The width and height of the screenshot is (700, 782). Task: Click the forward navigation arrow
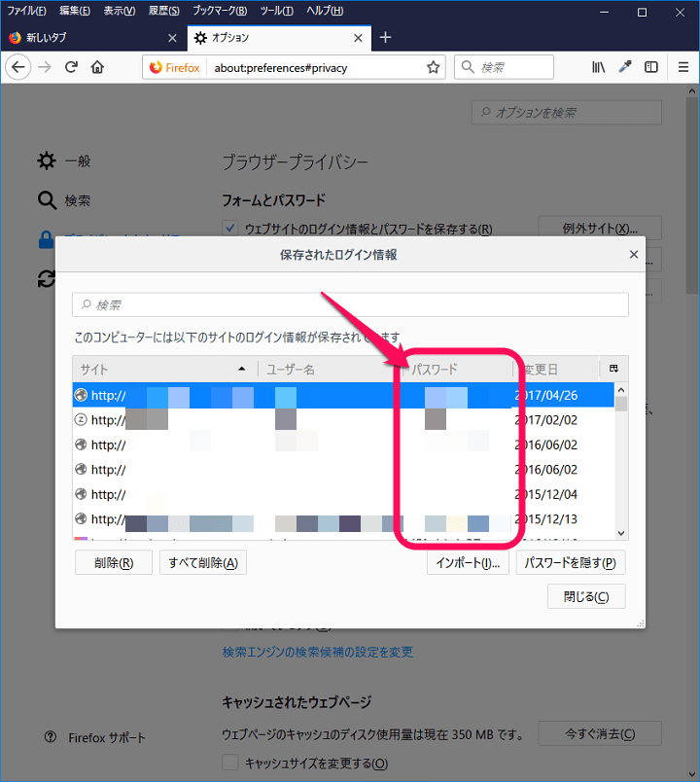(45, 67)
